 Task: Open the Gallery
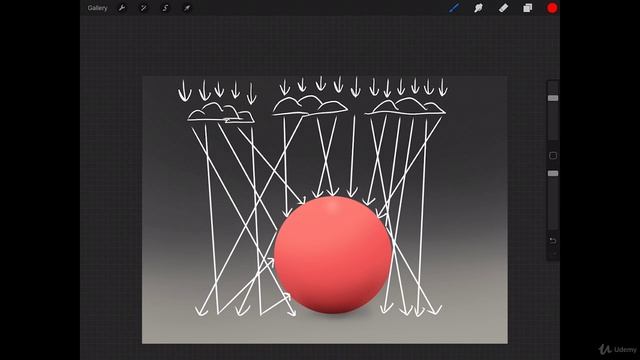tap(97, 8)
